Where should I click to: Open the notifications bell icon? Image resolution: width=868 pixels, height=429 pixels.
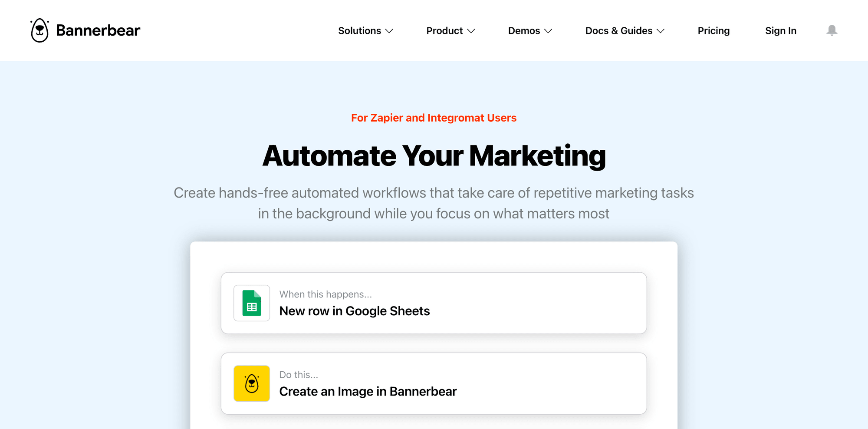pos(832,30)
